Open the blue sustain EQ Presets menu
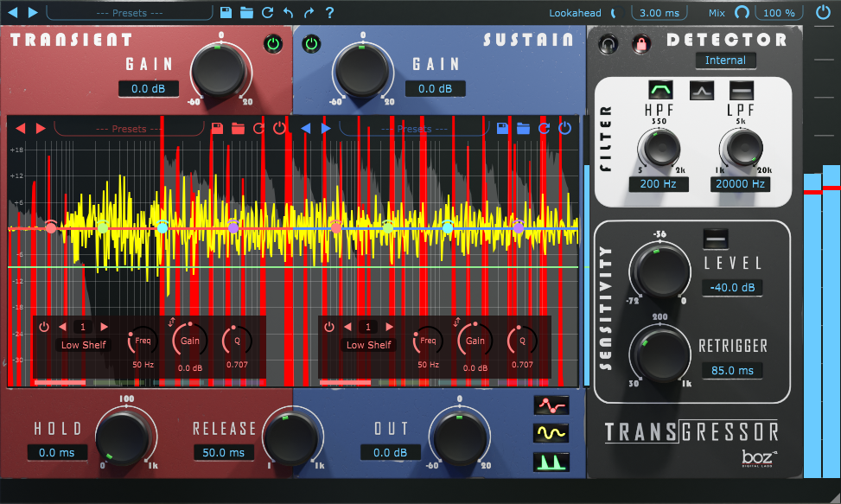Viewport: 841px width, 504px height. pyautogui.click(x=414, y=129)
